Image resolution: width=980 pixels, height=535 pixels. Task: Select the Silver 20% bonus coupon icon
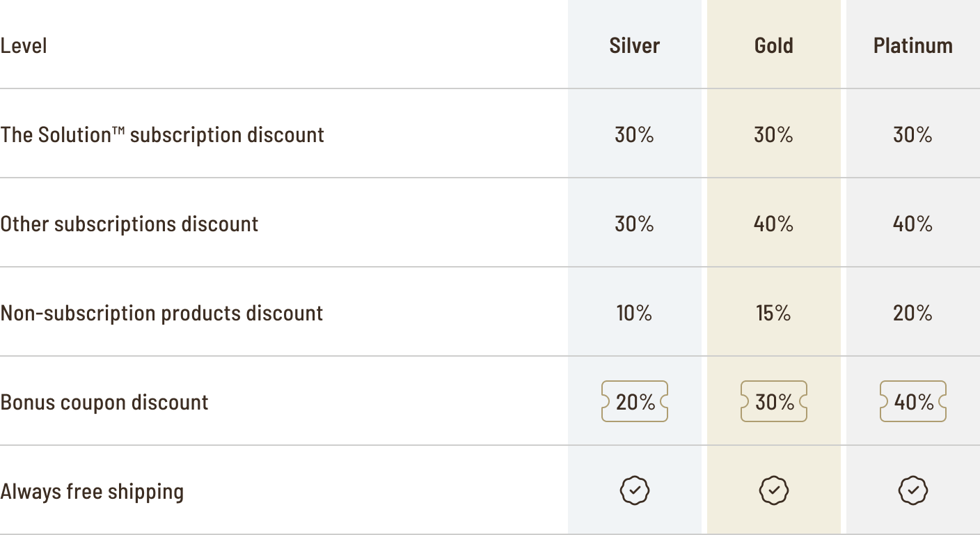[634, 401]
